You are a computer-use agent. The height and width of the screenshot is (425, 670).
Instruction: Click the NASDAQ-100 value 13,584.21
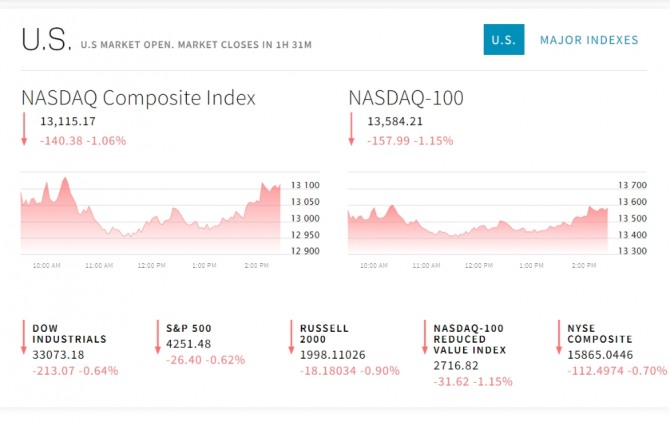[395, 122]
